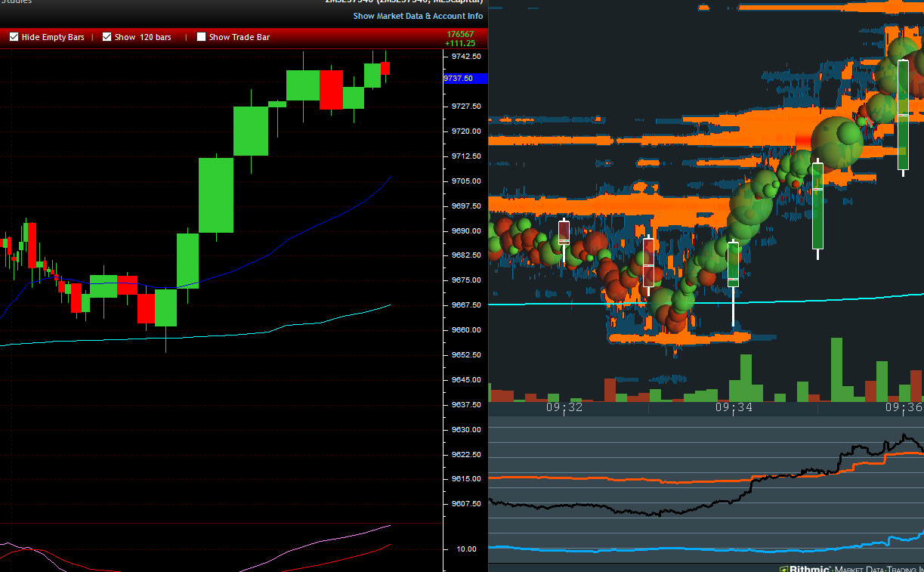Screen dimensions: 924x572
Task: Click the Bithmic logo icon
Action: [784, 568]
